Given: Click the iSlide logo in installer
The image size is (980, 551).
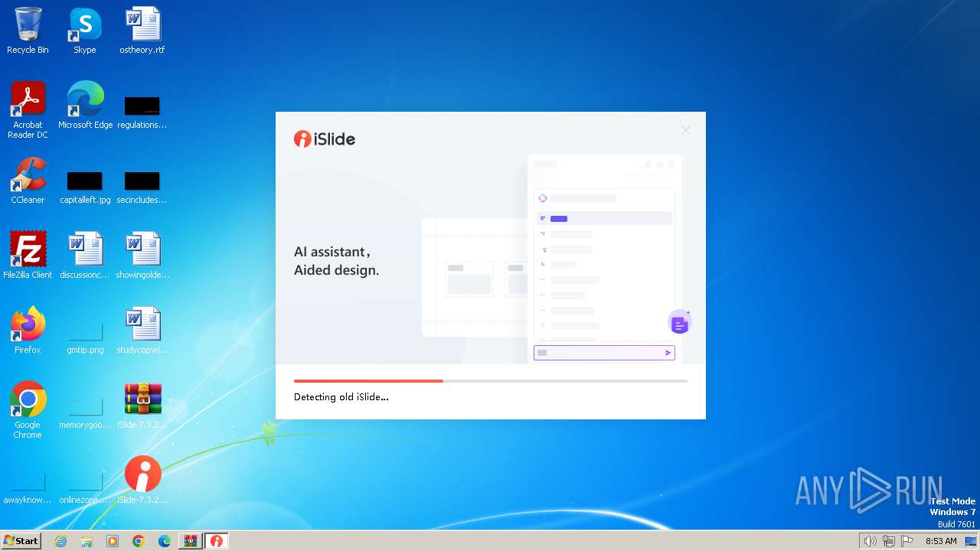Looking at the screenshot, I should click(x=325, y=139).
